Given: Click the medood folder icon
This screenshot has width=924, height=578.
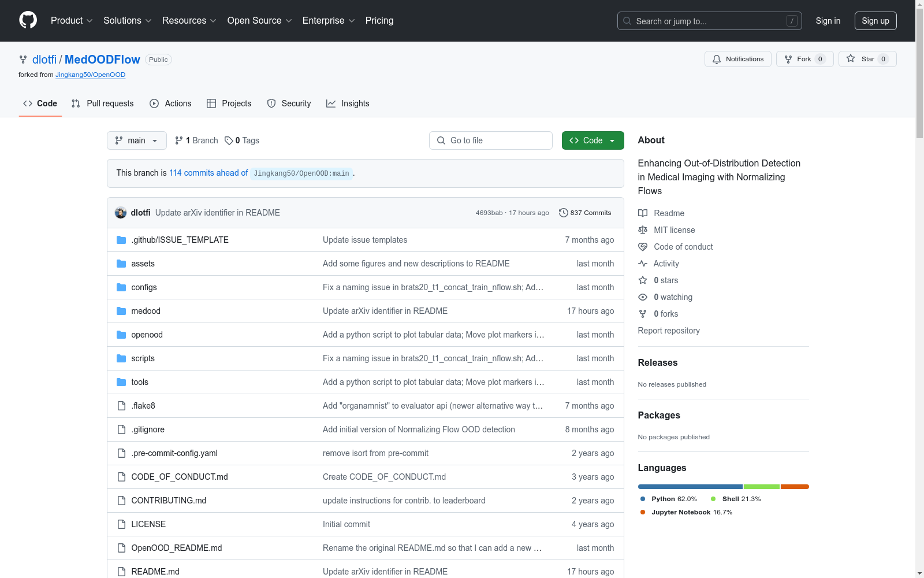Looking at the screenshot, I should point(121,311).
